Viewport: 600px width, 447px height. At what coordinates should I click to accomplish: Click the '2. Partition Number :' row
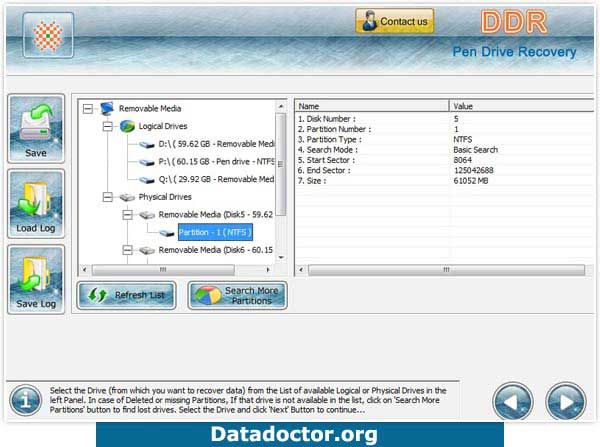coord(444,129)
